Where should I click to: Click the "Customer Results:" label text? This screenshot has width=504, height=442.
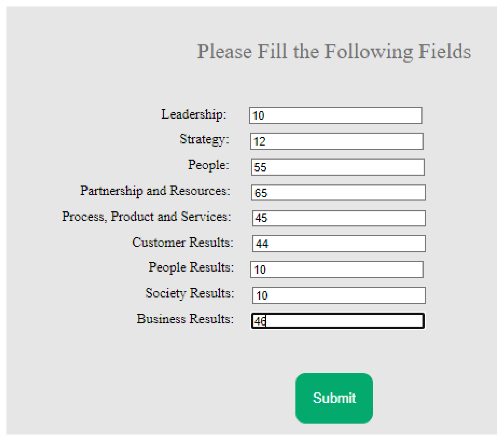coord(182,242)
